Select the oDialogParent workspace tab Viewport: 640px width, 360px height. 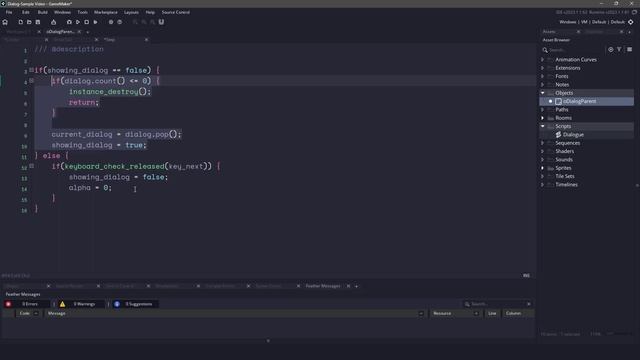click(60, 31)
